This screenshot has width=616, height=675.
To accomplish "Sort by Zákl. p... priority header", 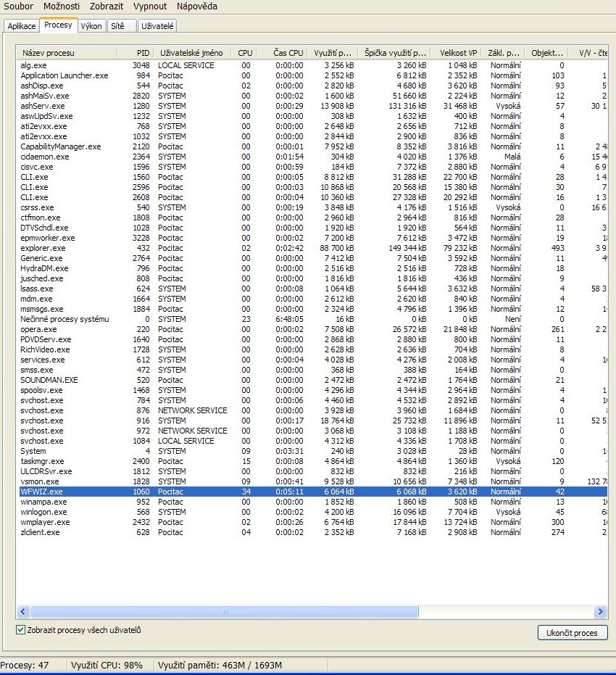I will [x=503, y=53].
